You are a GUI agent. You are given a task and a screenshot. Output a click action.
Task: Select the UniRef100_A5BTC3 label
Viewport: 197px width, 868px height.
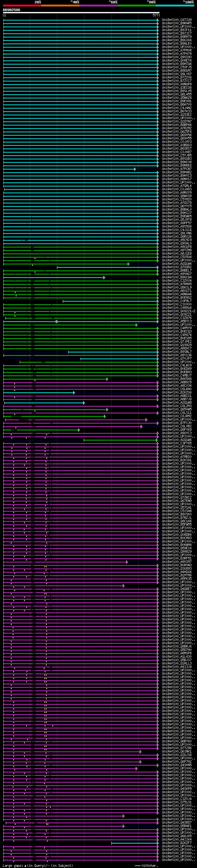(x=176, y=321)
